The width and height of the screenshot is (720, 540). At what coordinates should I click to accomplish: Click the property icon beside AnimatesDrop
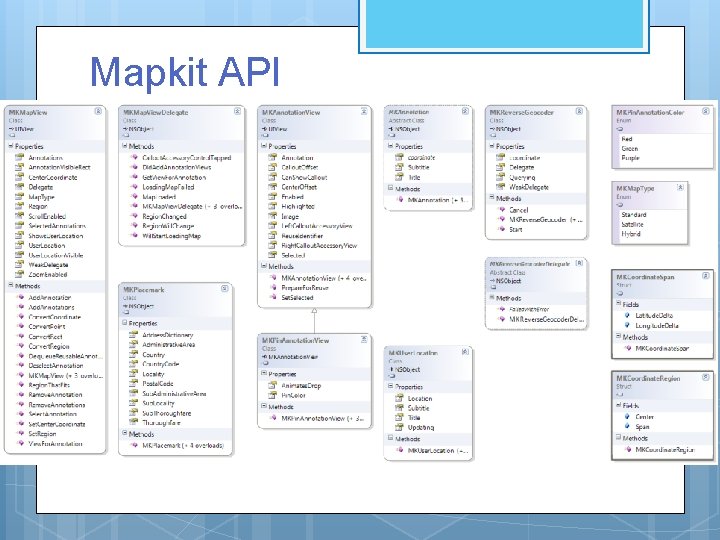pyautogui.click(x=273, y=386)
